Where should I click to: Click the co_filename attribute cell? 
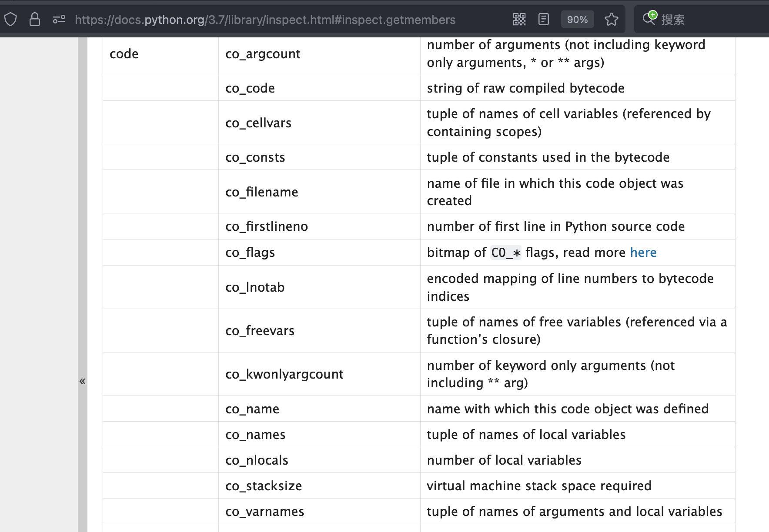click(319, 192)
